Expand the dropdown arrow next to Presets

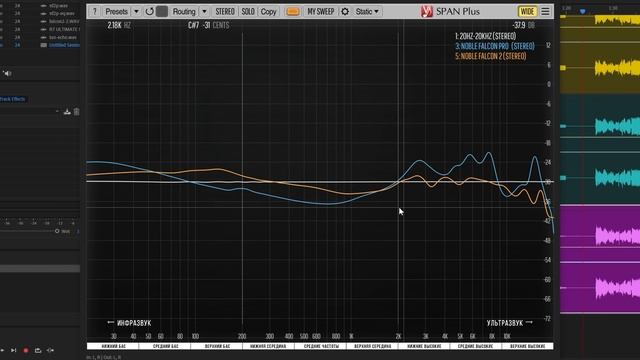tap(136, 11)
